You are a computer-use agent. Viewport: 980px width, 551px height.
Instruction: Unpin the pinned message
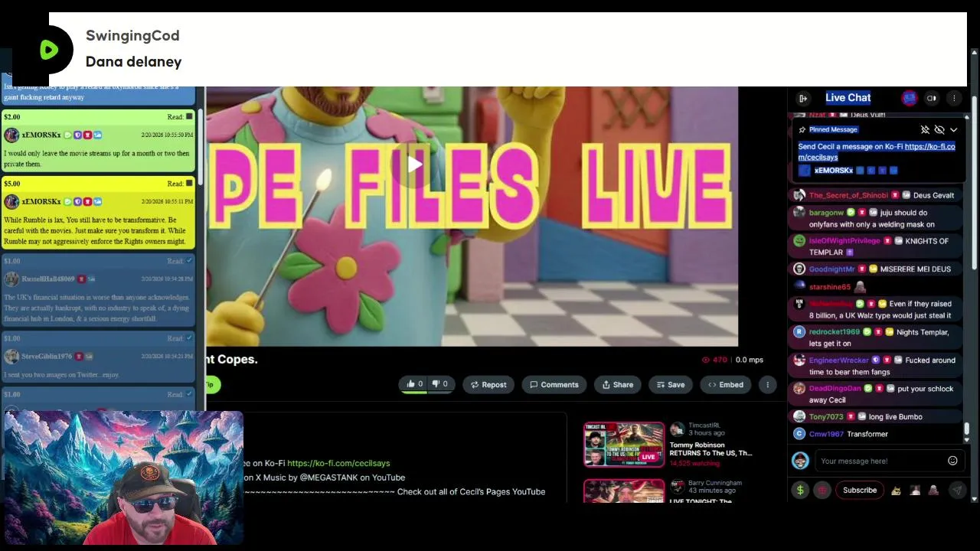coord(925,130)
